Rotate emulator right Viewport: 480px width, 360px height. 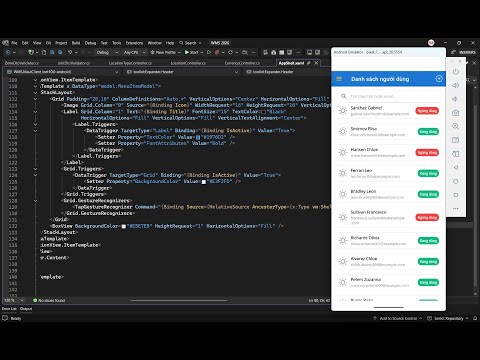click(x=455, y=154)
